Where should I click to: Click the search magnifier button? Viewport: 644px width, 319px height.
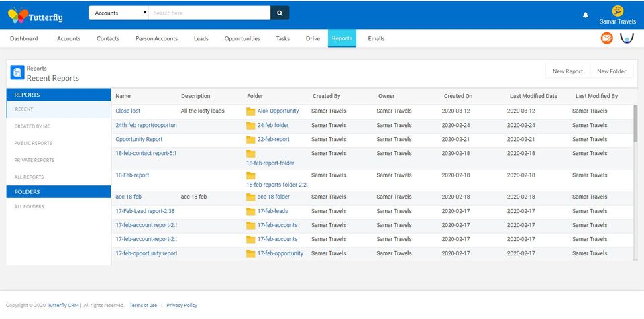click(x=280, y=13)
